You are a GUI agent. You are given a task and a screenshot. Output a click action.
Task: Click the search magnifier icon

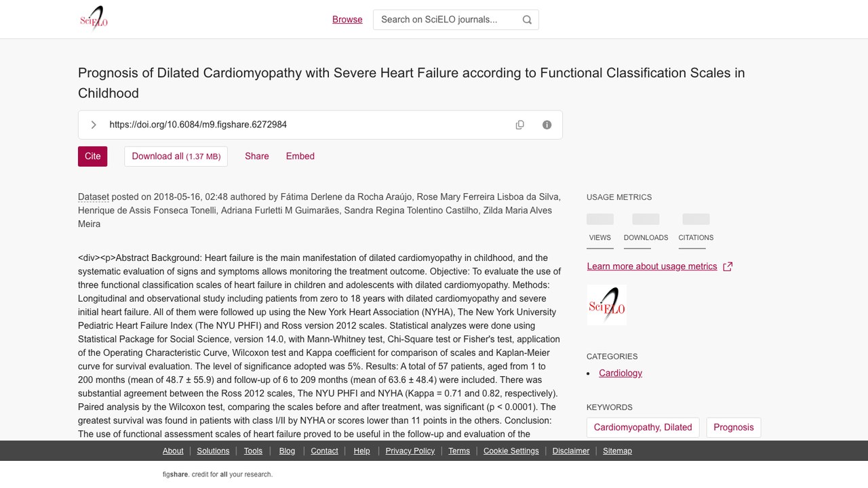(527, 20)
